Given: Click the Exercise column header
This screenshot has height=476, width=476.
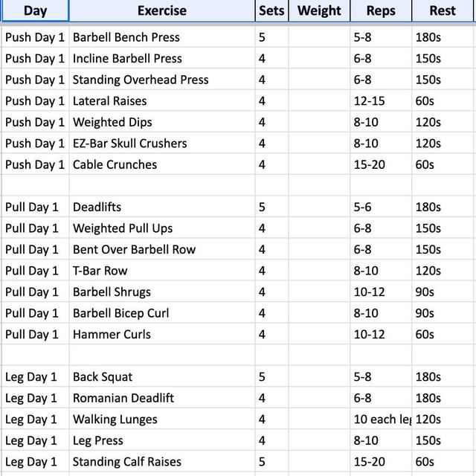Looking at the screenshot, I should [x=162, y=11].
